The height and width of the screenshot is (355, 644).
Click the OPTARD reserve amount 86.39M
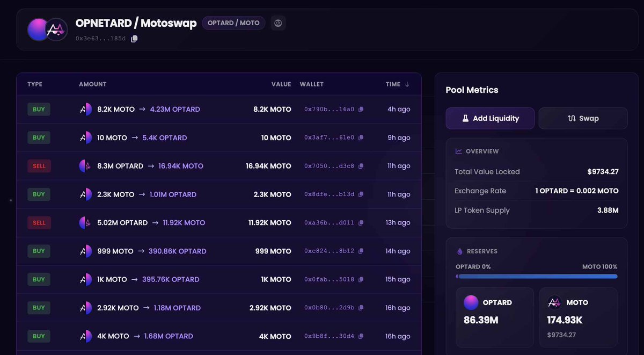(x=481, y=320)
